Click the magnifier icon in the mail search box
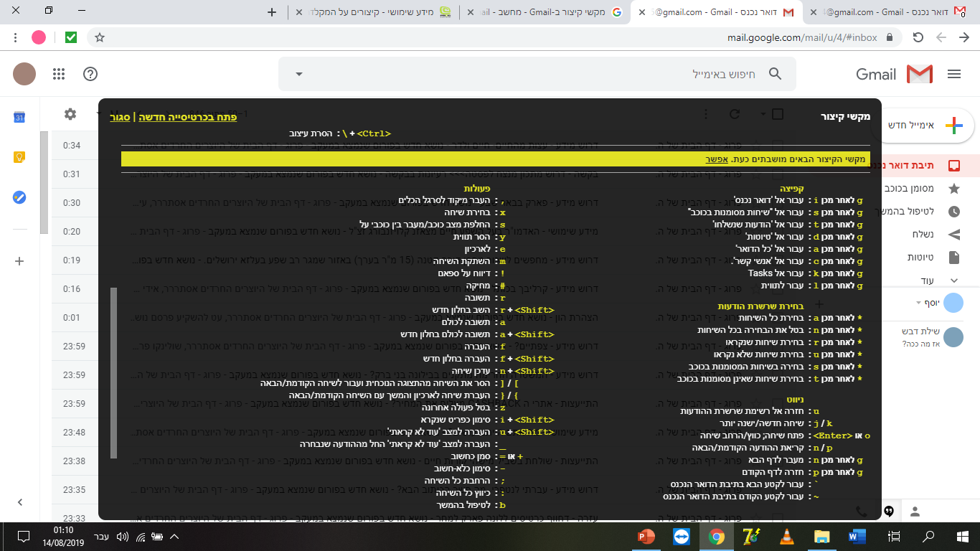 point(775,74)
